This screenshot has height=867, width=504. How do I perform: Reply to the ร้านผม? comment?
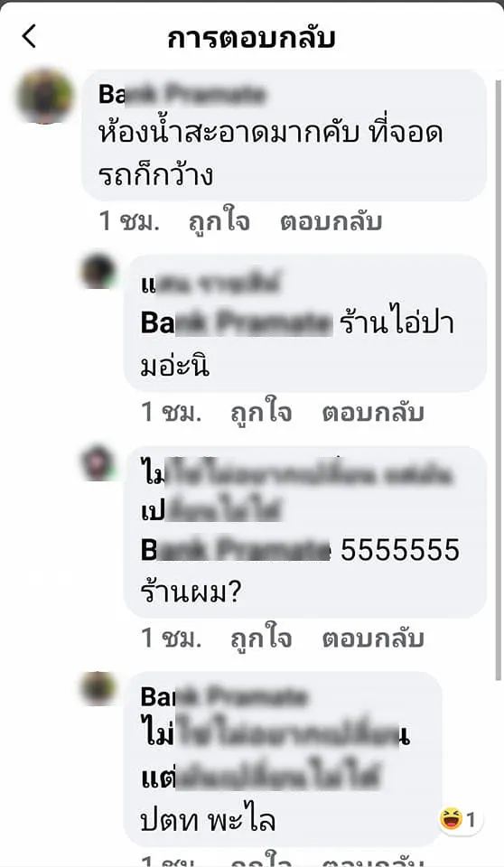[373, 639]
